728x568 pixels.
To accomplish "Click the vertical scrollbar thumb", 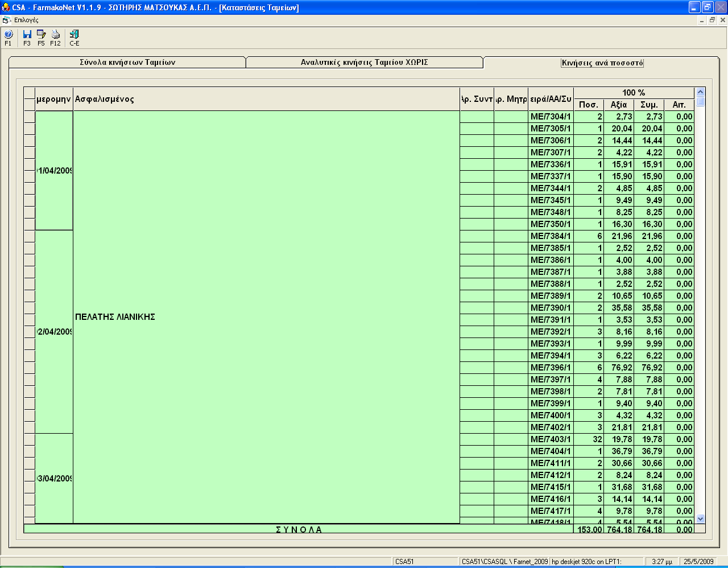I will (700, 102).
